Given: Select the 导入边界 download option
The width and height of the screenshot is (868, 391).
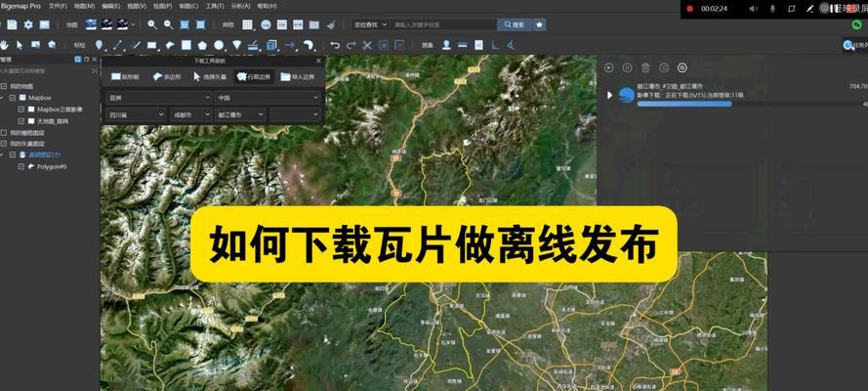Looking at the screenshot, I should pyautogui.click(x=297, y=77).
